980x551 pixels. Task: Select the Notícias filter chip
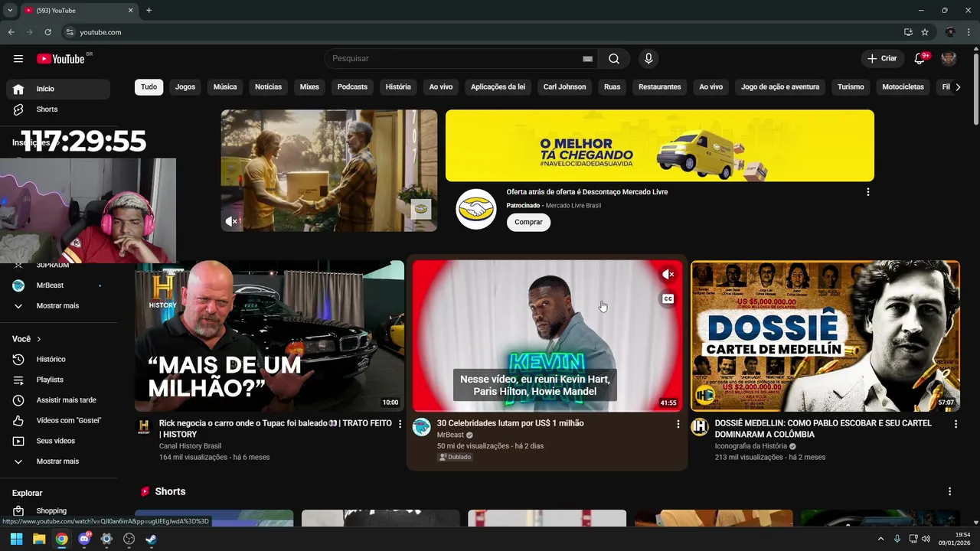click(269, 87)
